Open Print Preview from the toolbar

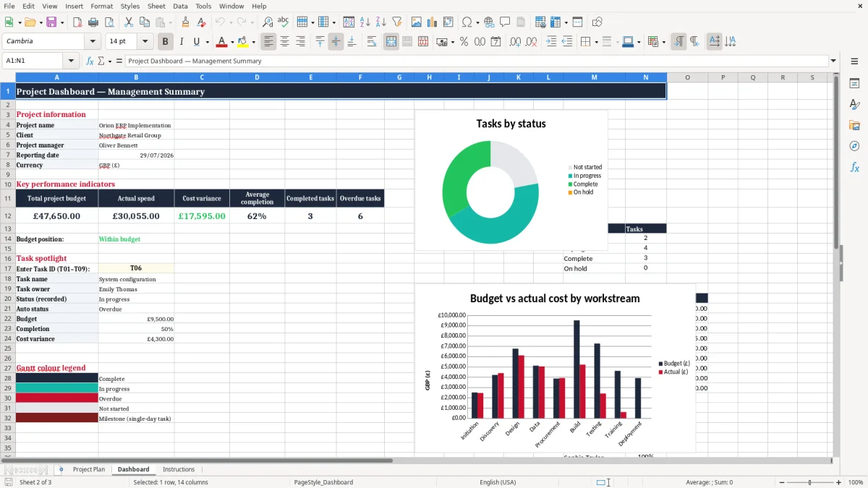[109, 22]
